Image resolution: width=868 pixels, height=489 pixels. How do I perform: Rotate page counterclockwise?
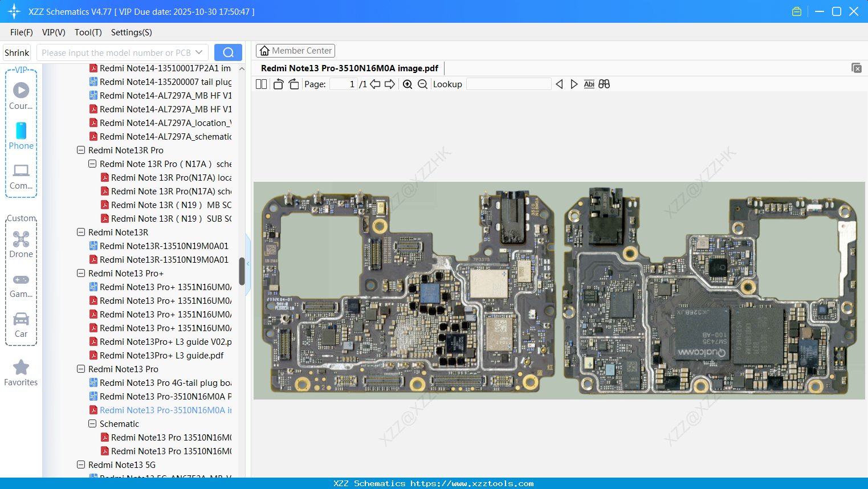pos(278,84)
